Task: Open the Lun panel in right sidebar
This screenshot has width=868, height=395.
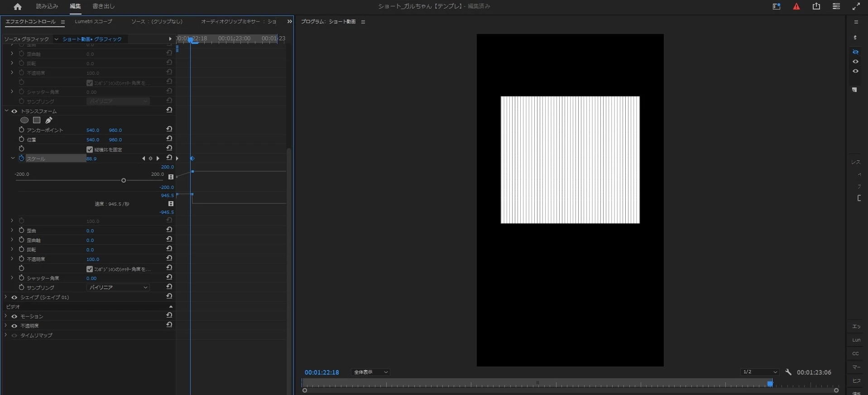Action: pyautogui.click(x=856, y=340)
